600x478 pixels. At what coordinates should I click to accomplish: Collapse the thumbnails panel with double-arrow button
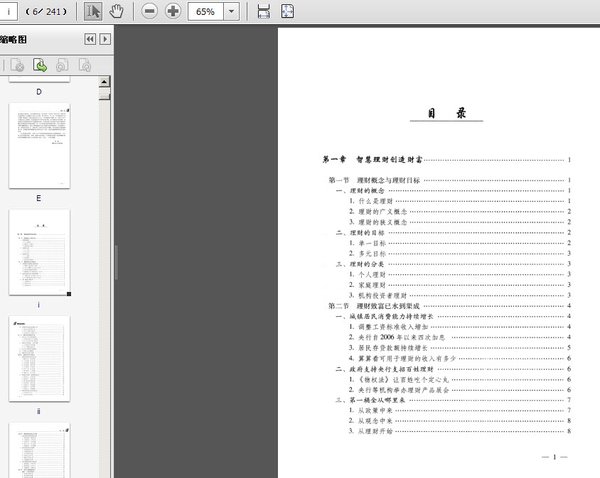(x=90, y=39)
